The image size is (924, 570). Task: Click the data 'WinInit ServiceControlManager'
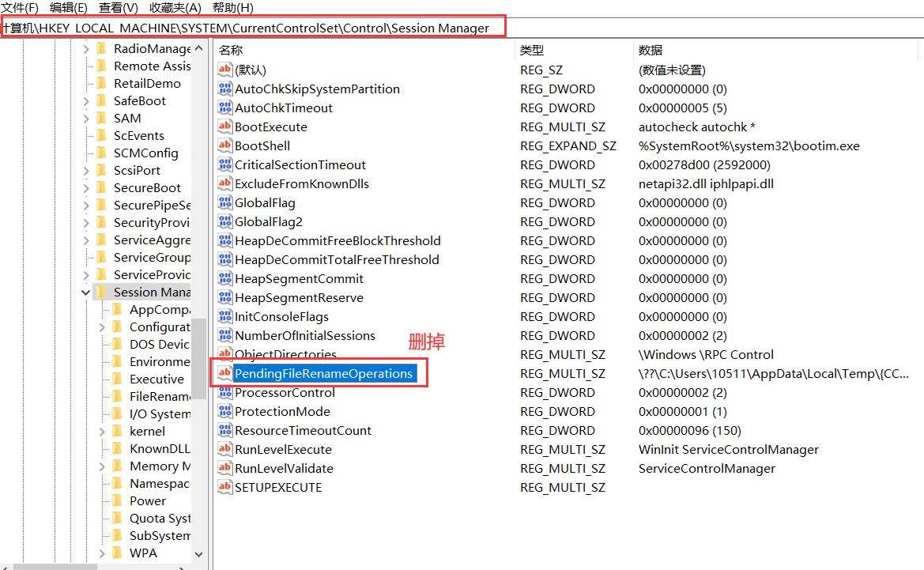point(729,449)
